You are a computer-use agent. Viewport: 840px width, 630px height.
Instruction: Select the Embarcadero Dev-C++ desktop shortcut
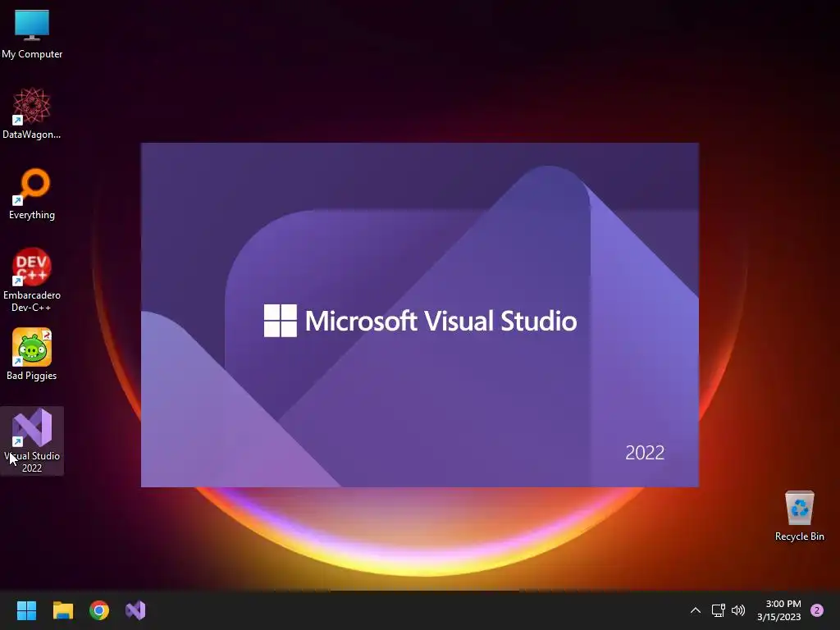[32, 280]
